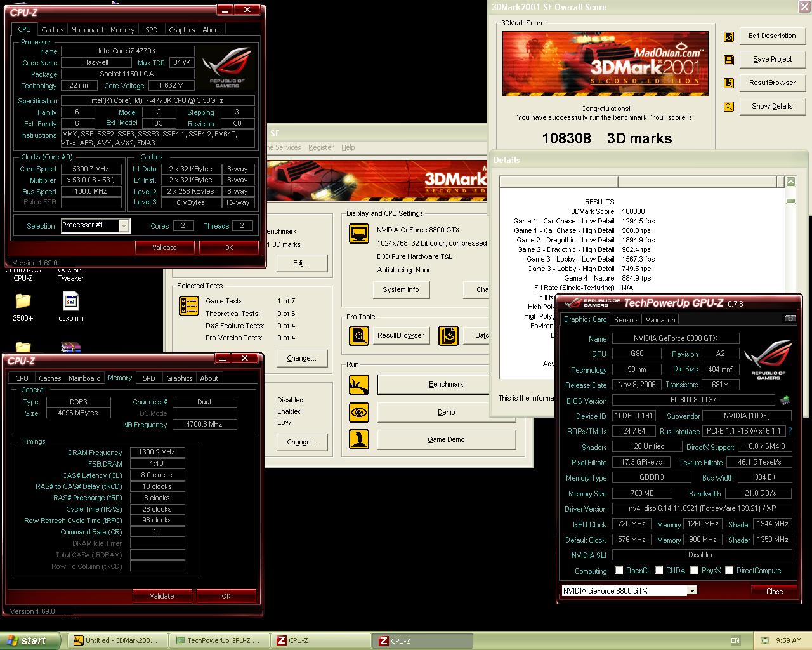
Task: Open the About tab in the Memory CPU-Z window
Action: pos(209,378)
